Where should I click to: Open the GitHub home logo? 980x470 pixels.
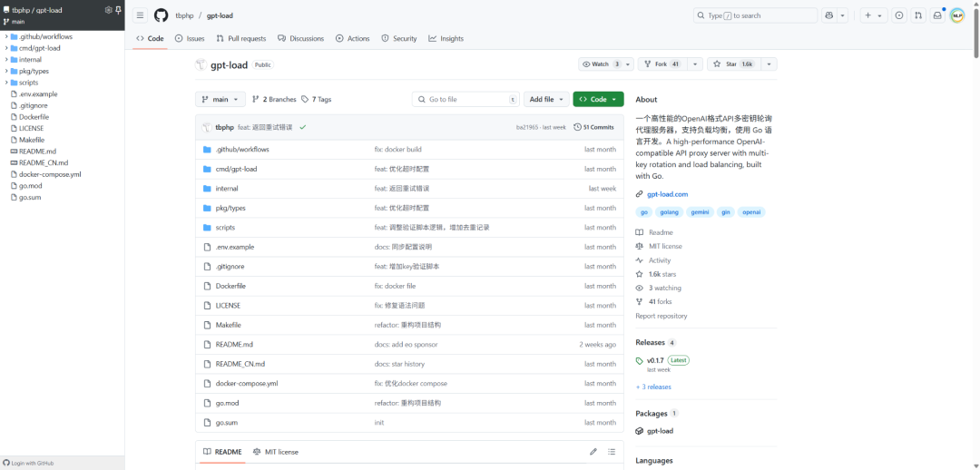coord(161,15)
